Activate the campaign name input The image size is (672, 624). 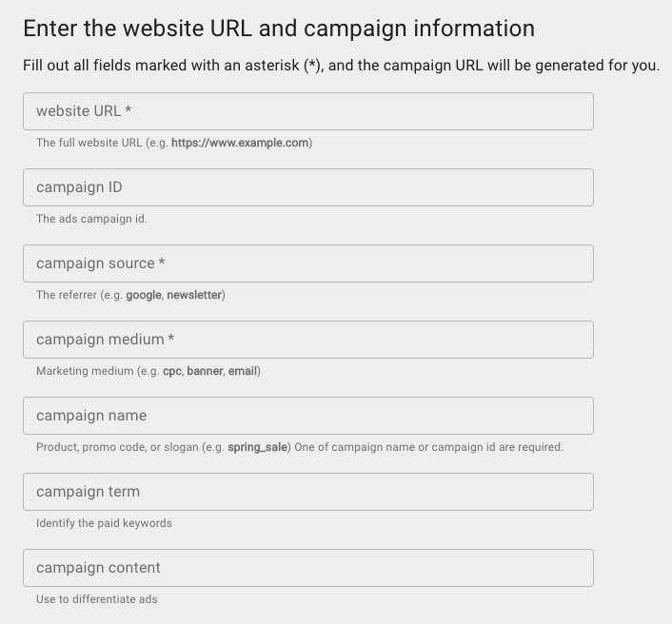tap(307, 416)
